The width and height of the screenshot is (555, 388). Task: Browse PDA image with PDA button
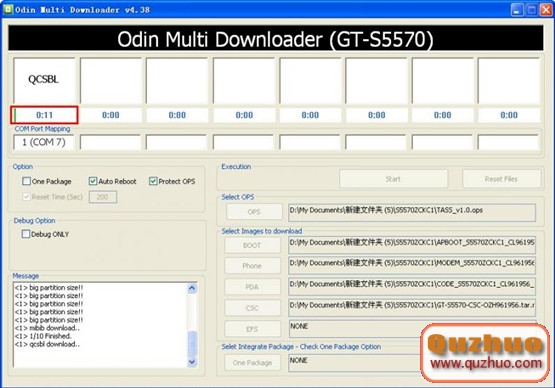tap(252, 287)
